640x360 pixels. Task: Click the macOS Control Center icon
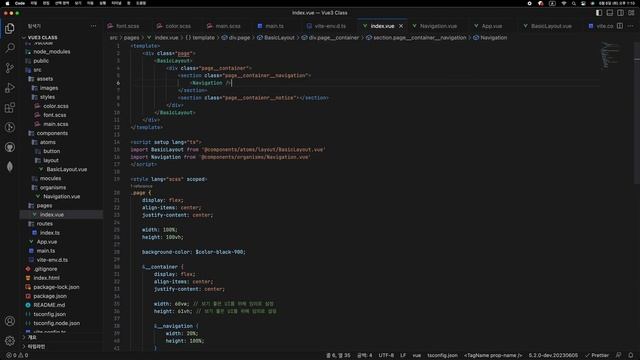tap(583, 3)
